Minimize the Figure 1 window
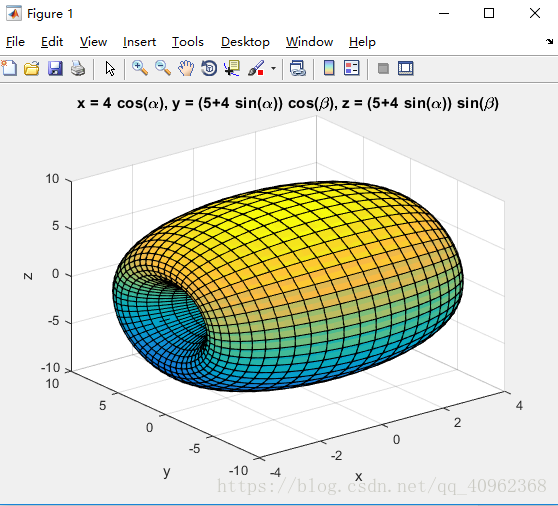The image size is (558, 506). pos(444,14)
